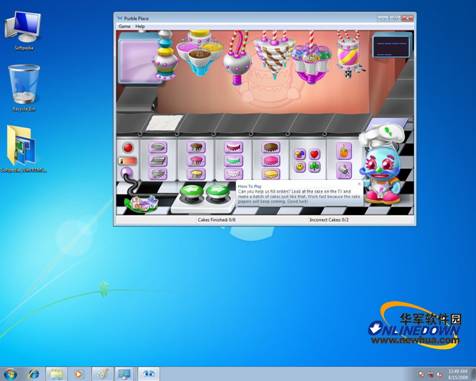
Task: Apply the green filling icing
Action: pos(233,161)
